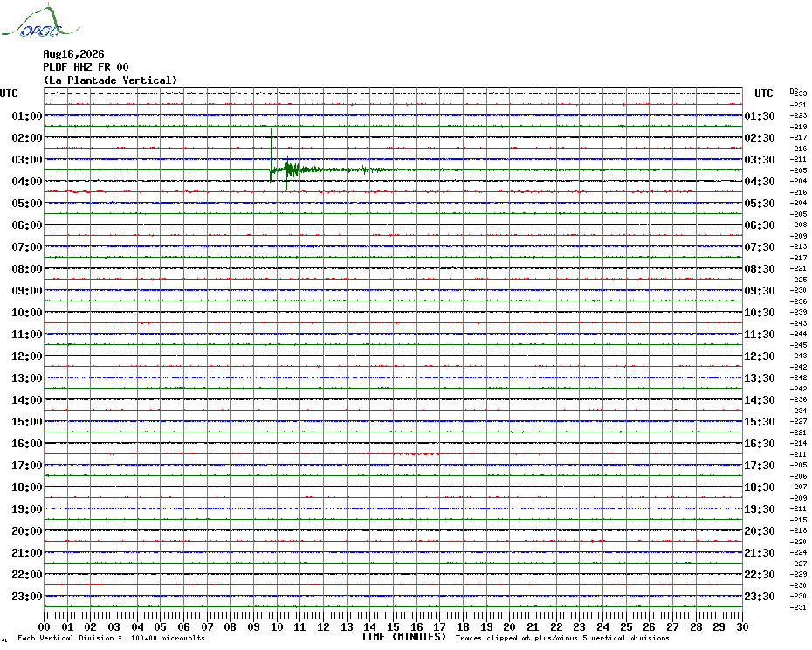This screenshot has width=812, height=650.
Task: Click the 17:30 half-hour label
Action: (x=760, y=465)
